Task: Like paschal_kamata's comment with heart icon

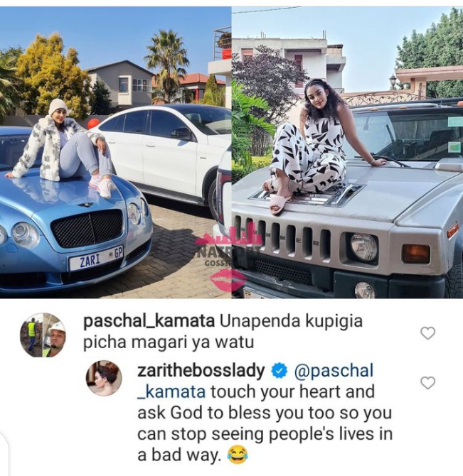Action: pos(427,333)
